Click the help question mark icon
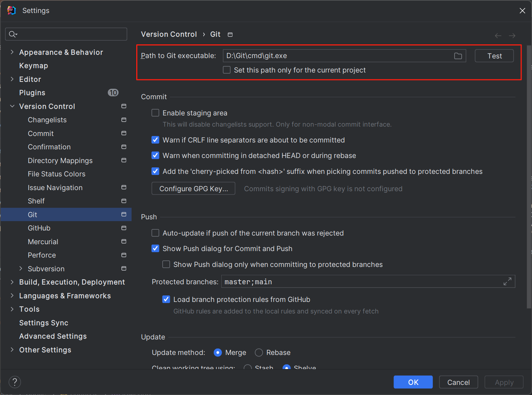Screen dimensions: 532x395 point(15,382)
